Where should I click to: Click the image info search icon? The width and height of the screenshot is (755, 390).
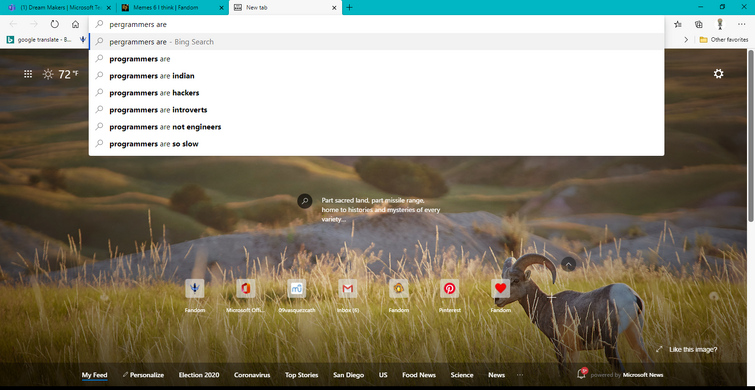[305, 201]
